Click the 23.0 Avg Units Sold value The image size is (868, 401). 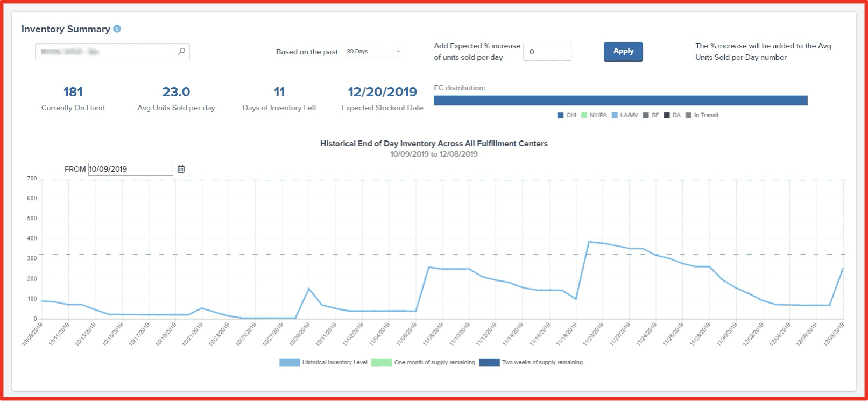[176, 92]
